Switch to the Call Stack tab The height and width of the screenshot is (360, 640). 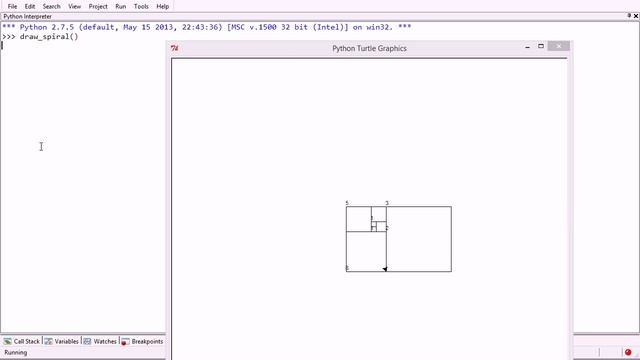coord(22,341)
